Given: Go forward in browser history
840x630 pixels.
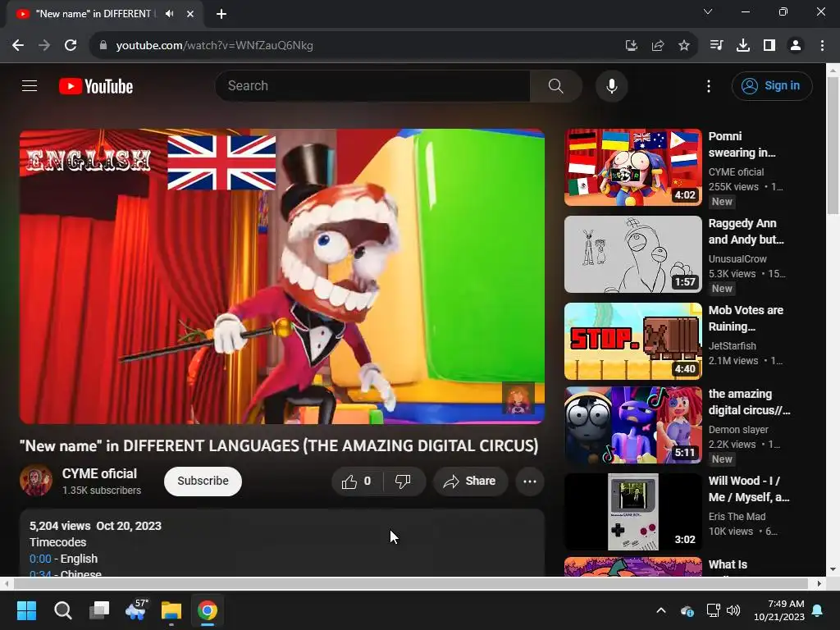Looking at the screenshot, I should tap(44, 46).
